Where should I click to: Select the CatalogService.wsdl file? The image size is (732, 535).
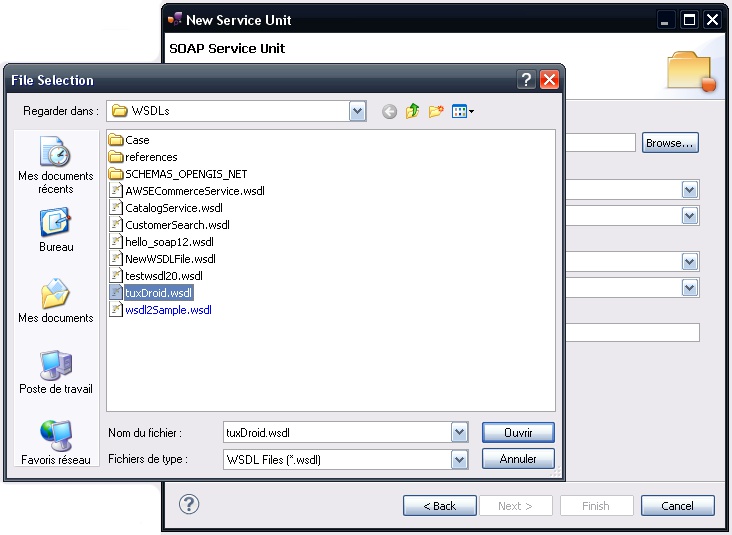point(166,208)
